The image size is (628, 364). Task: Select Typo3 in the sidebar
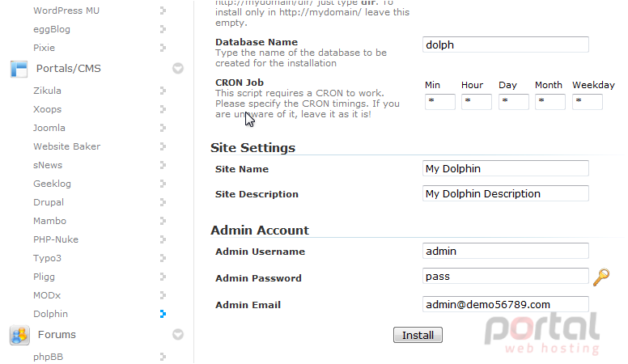pos(47,258)
